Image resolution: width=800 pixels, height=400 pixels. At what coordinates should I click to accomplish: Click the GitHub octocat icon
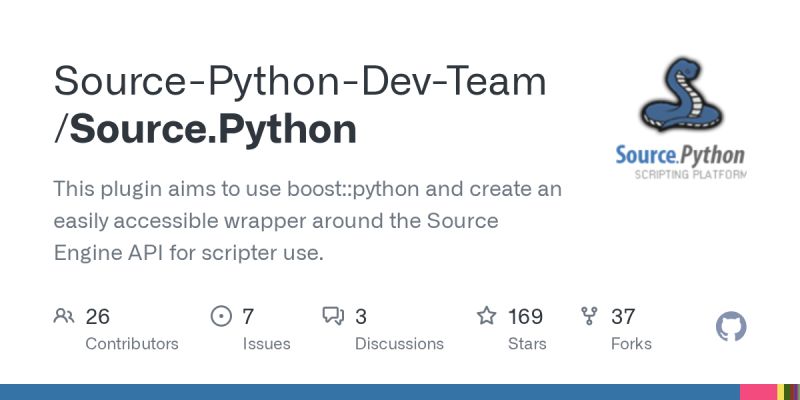[x=731, y=327]
